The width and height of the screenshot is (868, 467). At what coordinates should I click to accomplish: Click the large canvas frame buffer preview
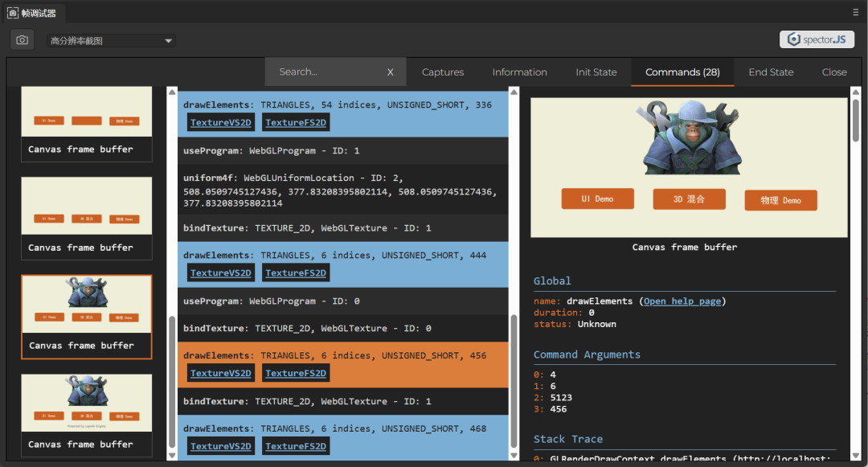point(689,168)
